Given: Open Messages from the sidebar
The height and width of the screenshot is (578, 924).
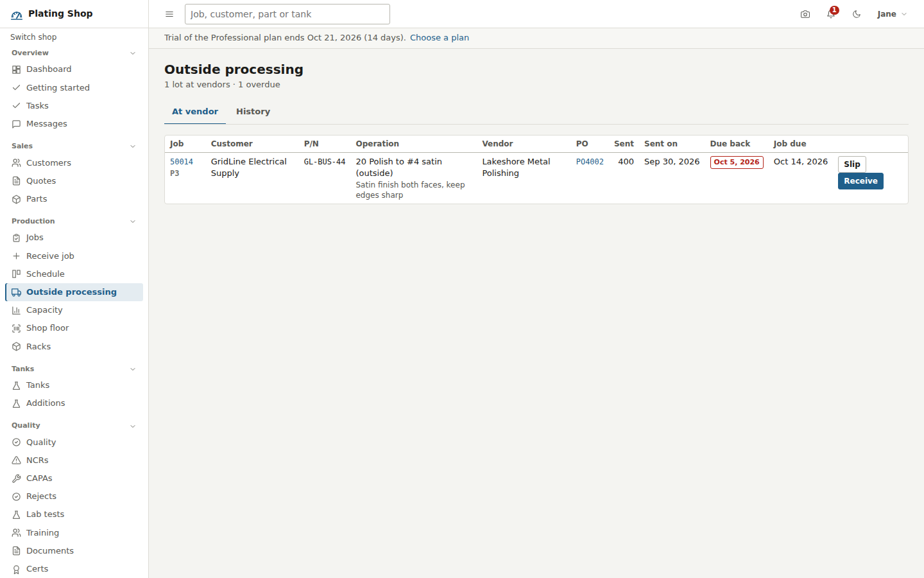Looking at the screenshot, I should pyautogui.click(x=74, y=124).
